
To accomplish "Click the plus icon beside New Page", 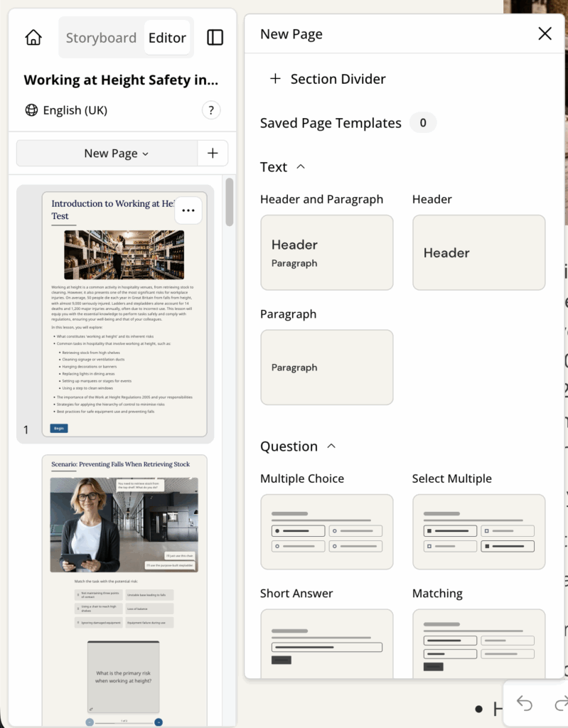I will (x=213, y=153).
